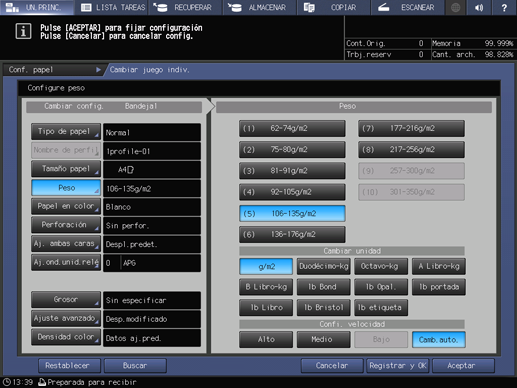The width and height of the screenshot is (517, 388).
Task: Click the globe network icon
Action: click(x=455, y=7)
